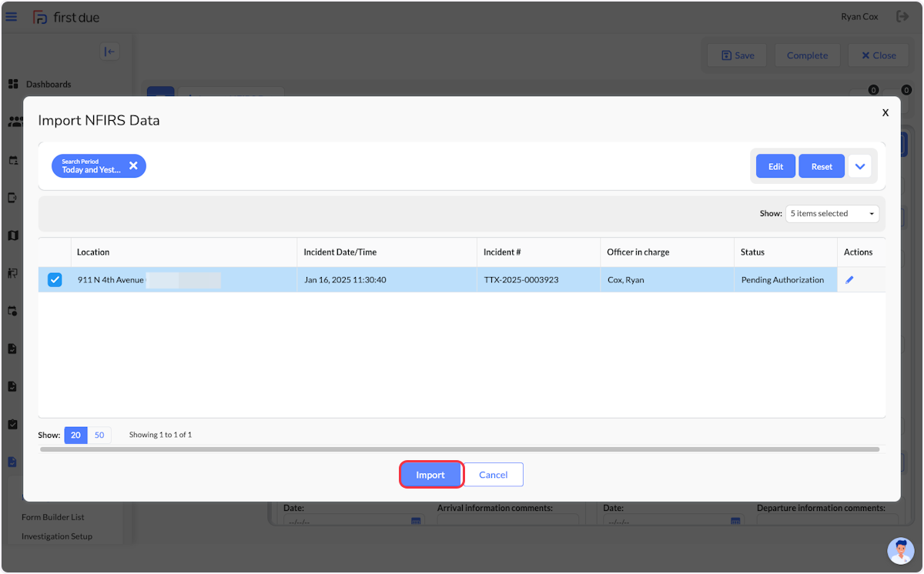The image size is (924, 574).
Task: Edit the search filters
Action: (x=775, y=166)
